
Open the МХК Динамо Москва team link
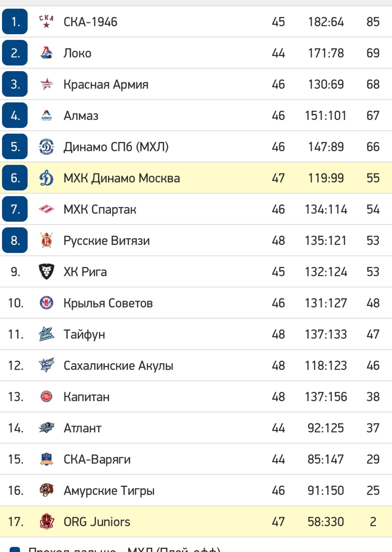122,178
